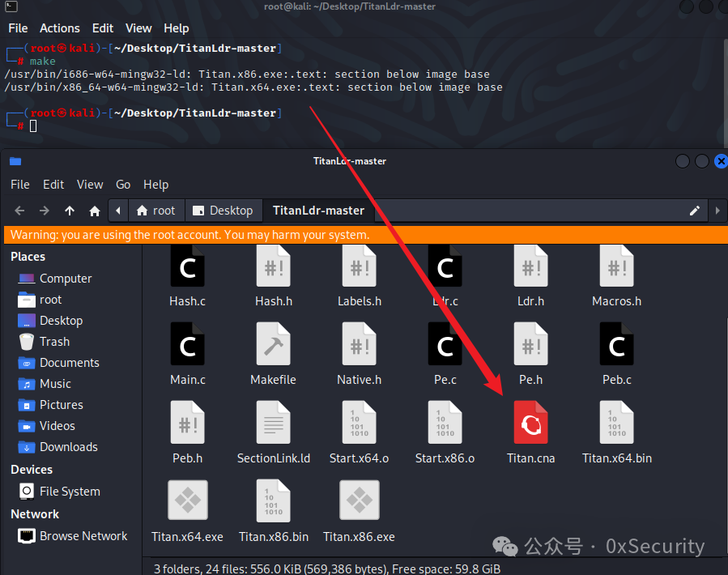The image size is (728, 575).
Task: Click the go back arrow
Action: 19,211
